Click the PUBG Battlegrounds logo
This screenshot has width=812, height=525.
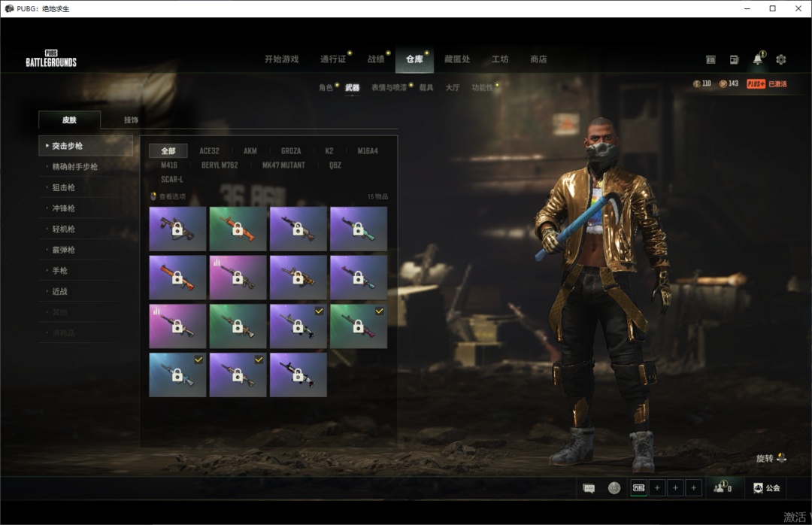(x=51, y=59)
